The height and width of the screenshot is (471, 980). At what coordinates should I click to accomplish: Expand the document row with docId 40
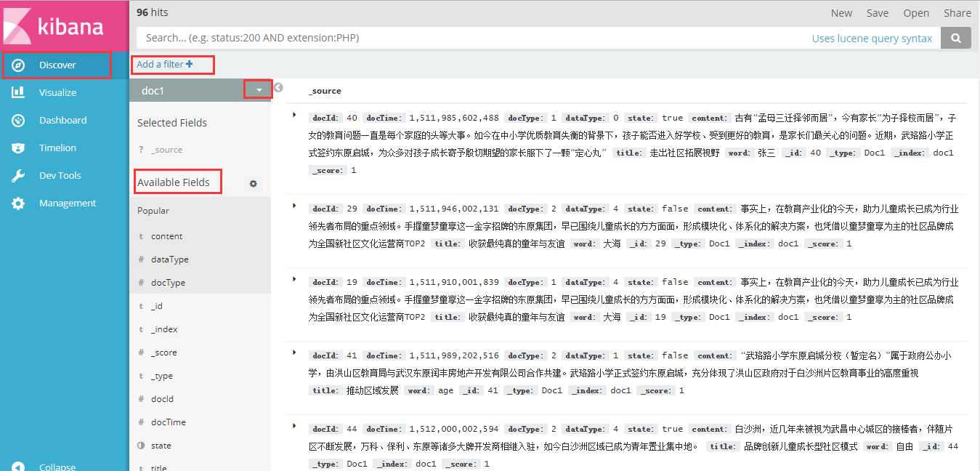click(x=294, y=115)
